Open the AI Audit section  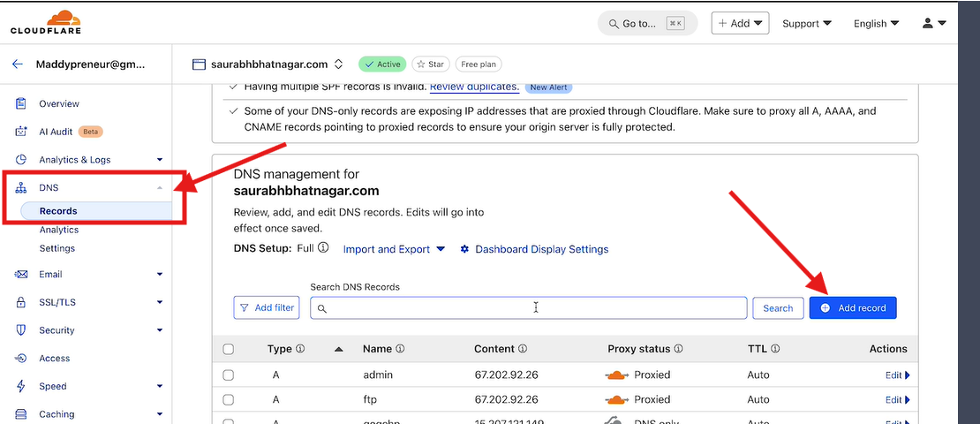(57, 132)
